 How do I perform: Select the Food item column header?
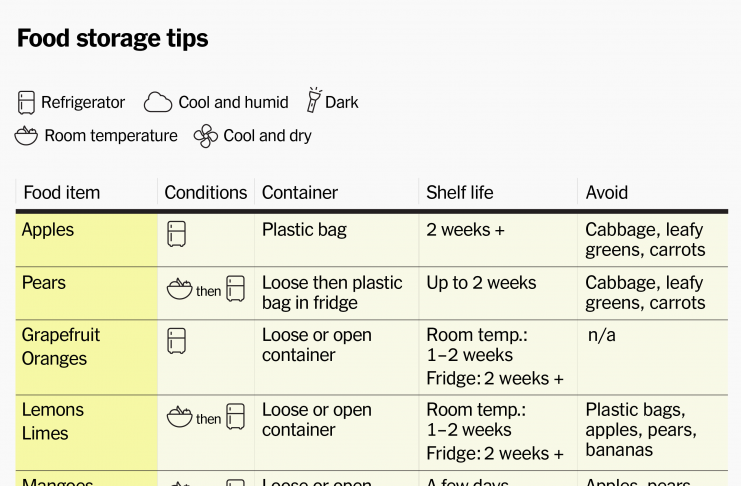click(x=62, y=193)
